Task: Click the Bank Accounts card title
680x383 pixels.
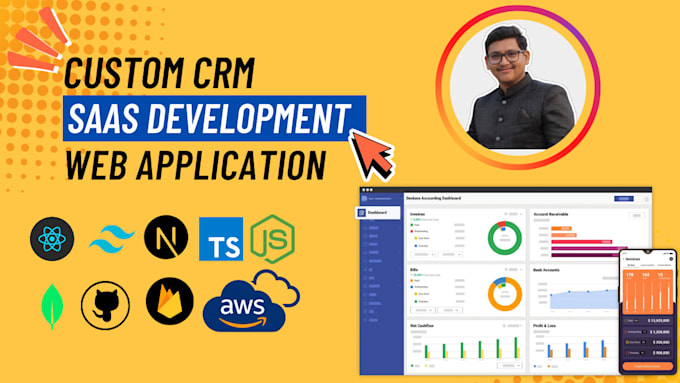Action: point(546,270)
